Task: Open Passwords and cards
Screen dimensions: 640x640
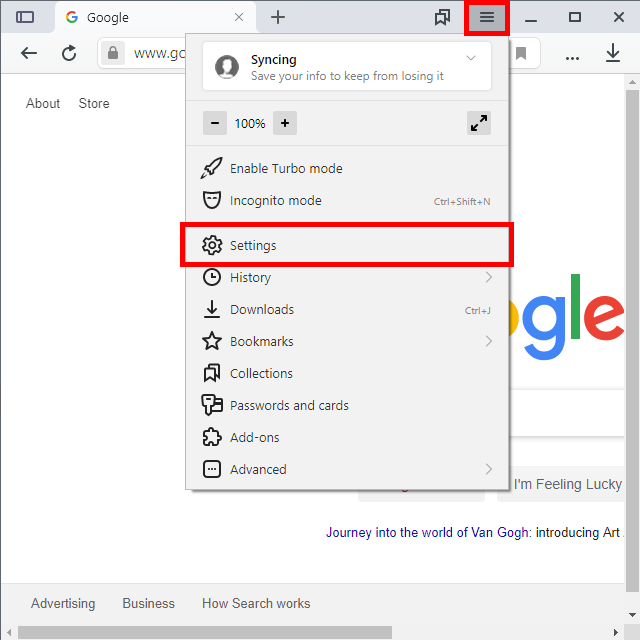Action: [347, 405]
